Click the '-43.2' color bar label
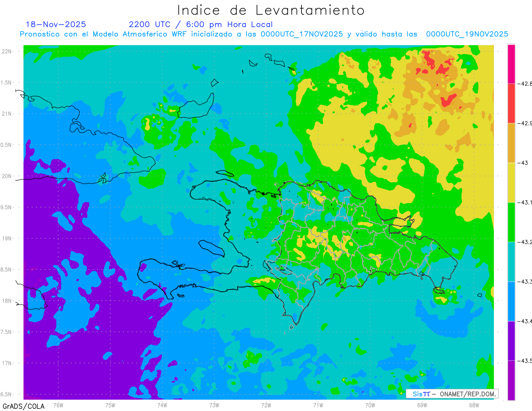 pos(525,242)
